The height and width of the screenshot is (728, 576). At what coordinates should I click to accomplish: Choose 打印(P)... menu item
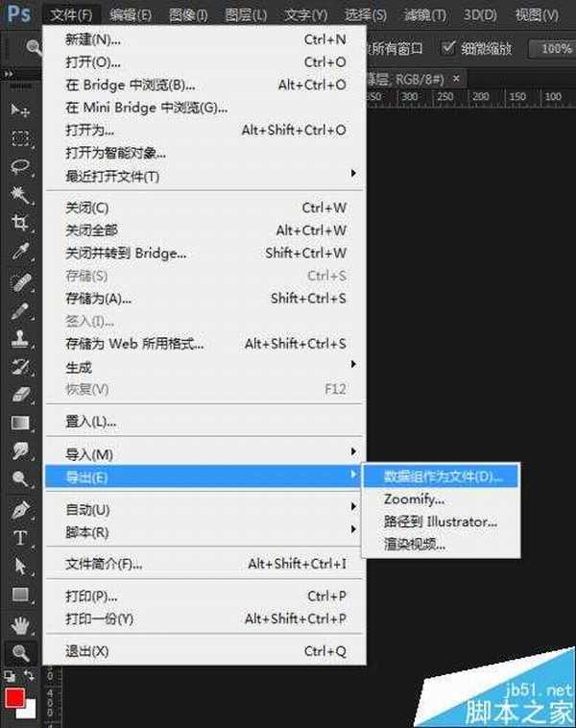204,595
